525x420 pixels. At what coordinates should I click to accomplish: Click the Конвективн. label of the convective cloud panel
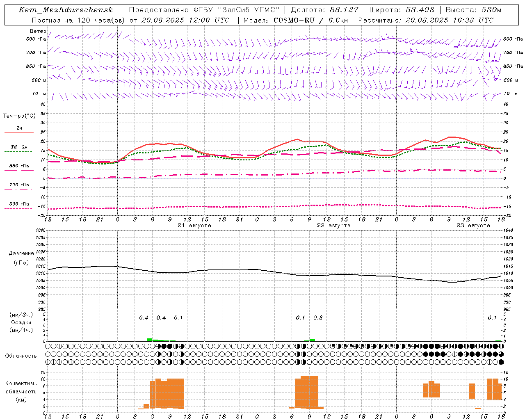(21, 383)
